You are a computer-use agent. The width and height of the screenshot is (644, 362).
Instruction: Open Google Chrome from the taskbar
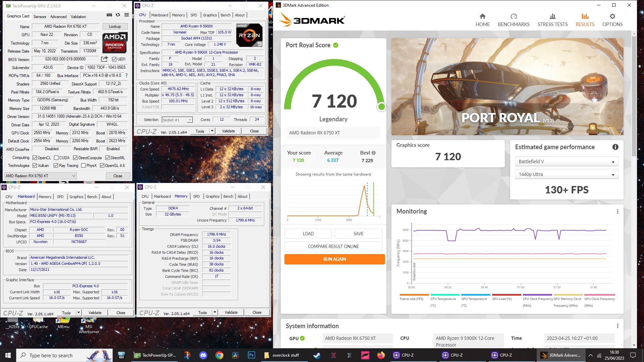pos(219,355)
